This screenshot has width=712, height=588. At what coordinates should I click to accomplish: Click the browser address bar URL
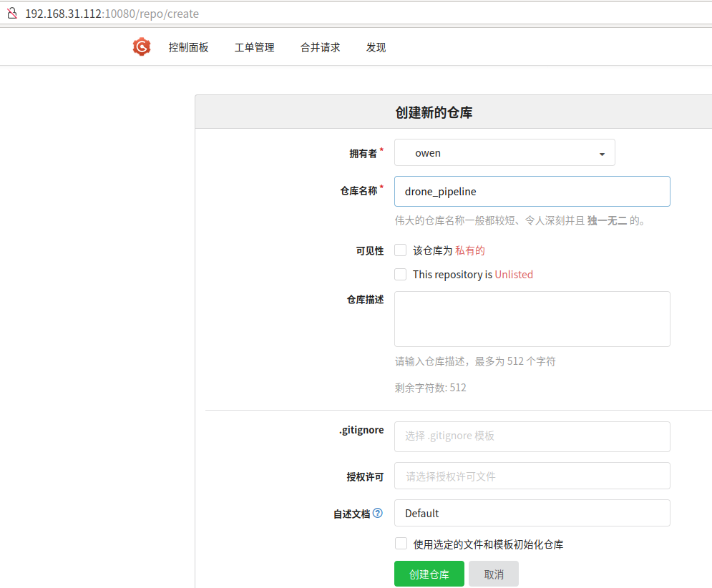tap(112, 14)
